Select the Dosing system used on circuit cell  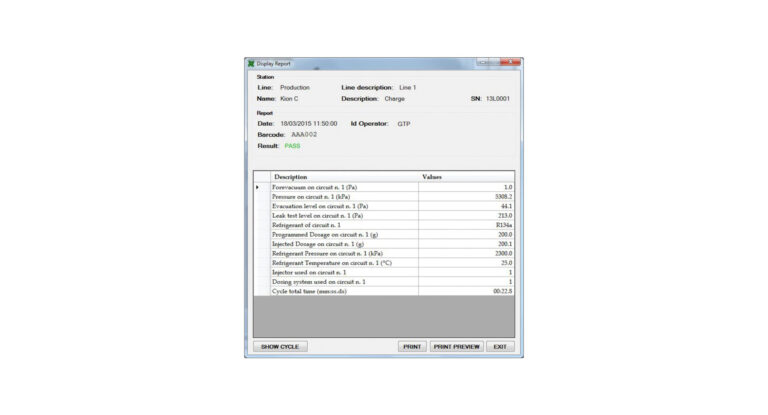pyautogui.click(x=344, y=282)
